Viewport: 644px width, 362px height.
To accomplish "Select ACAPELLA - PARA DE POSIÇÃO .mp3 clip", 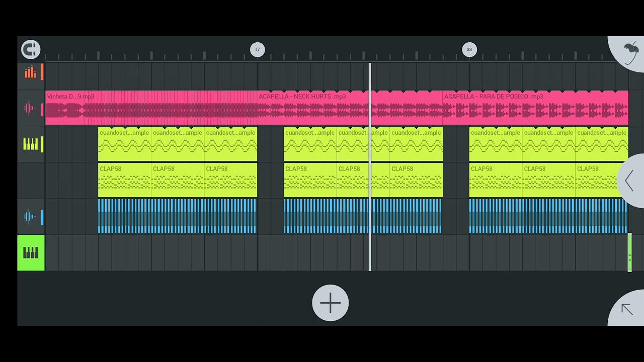I will tap(536, 108).
